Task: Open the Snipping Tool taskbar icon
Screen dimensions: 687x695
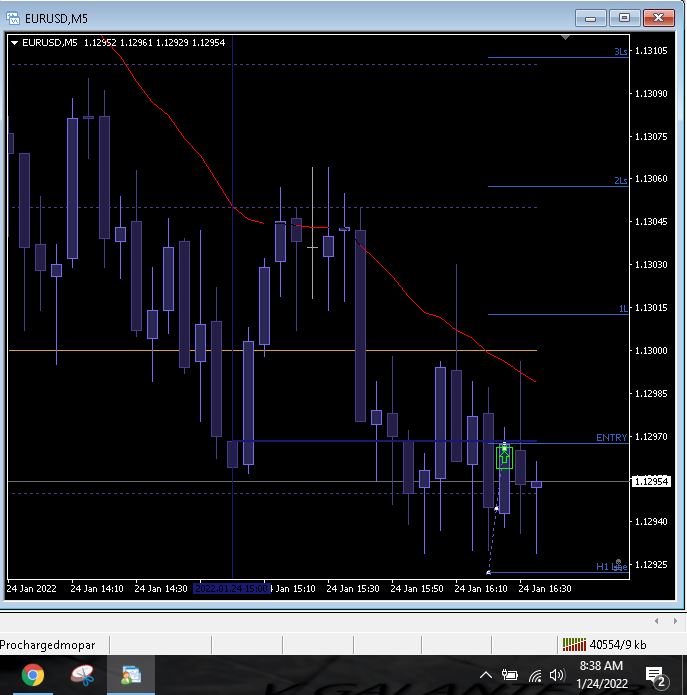Action: (x=82, y=675)
